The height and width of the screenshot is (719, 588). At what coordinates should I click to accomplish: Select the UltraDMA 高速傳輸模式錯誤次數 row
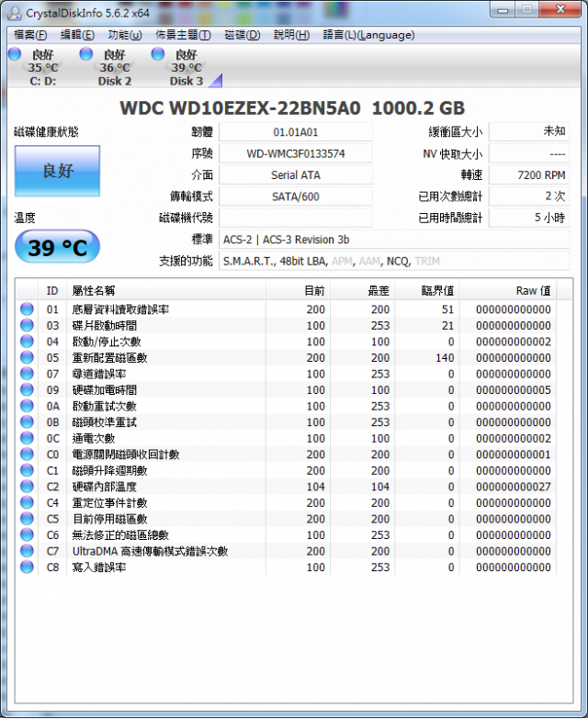287,551
